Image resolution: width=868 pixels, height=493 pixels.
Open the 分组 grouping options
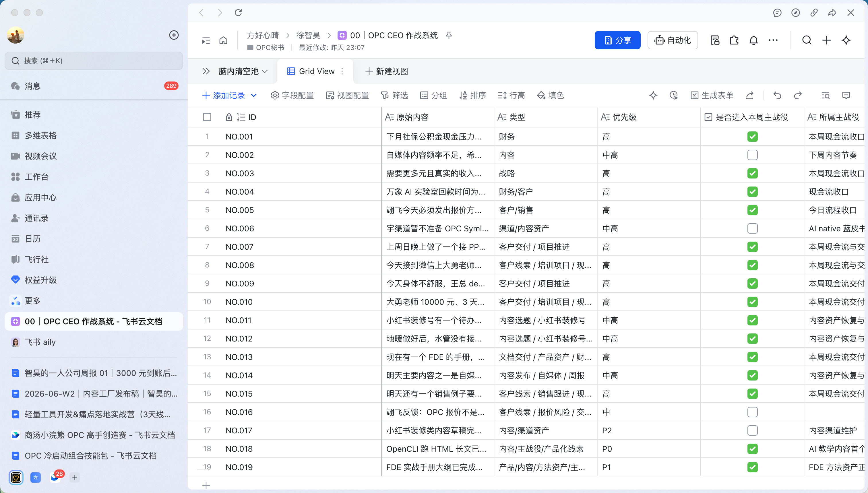433,96
